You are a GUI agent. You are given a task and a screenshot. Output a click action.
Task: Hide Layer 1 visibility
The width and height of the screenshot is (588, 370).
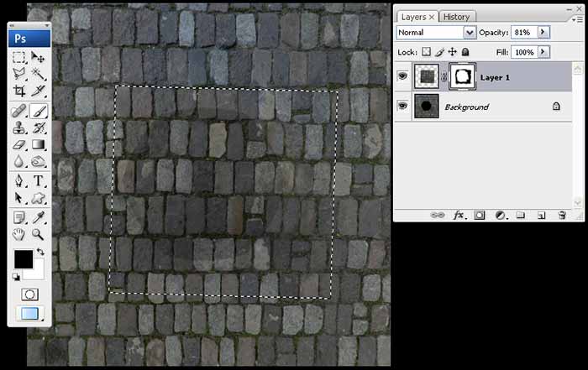tap(402, 76)
